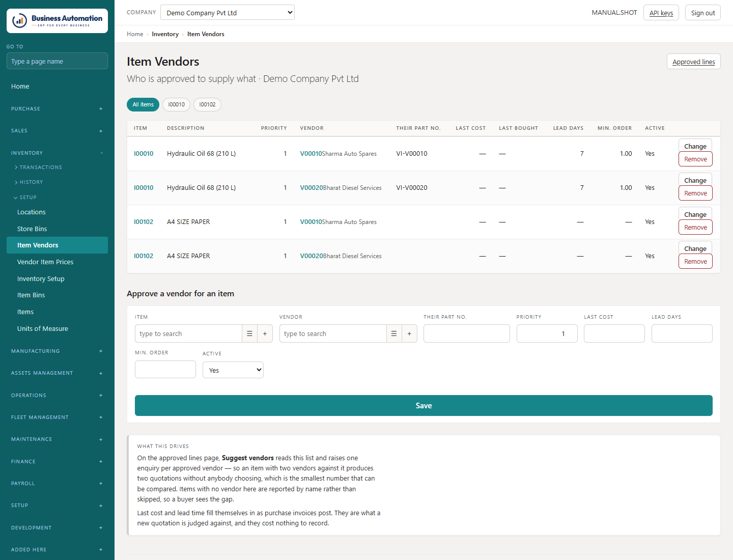The height and width of the screenshot is (560, 733).
Task: Open the Active Yes dropdown
Action: pyautogui.click(x=233, y=370)
